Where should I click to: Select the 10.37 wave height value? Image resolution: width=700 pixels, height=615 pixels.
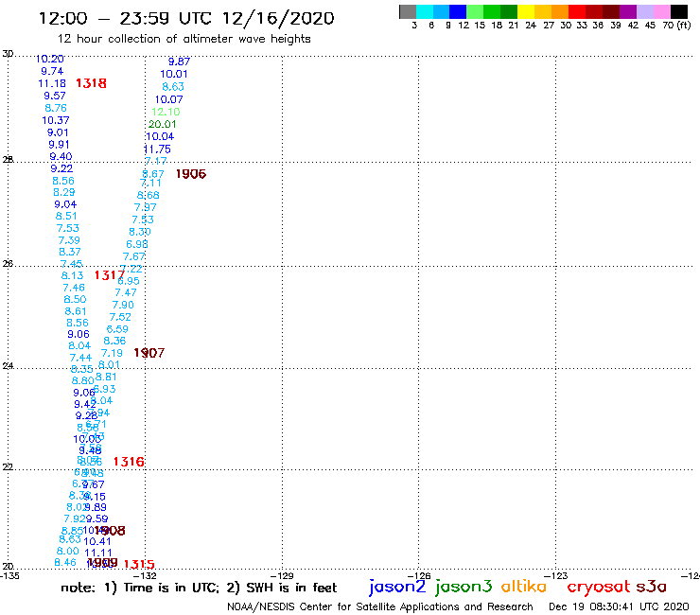(56, 120)
